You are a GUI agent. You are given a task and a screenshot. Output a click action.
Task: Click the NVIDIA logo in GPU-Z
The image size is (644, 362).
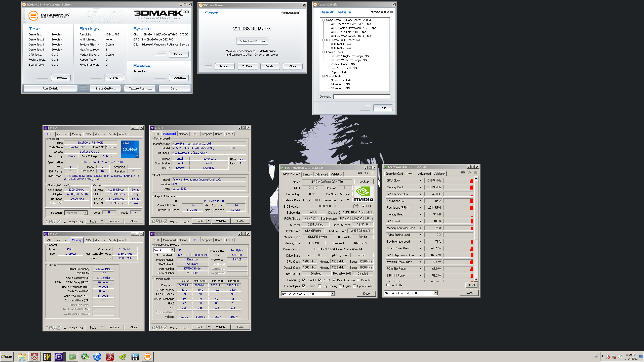coord(364,194)
